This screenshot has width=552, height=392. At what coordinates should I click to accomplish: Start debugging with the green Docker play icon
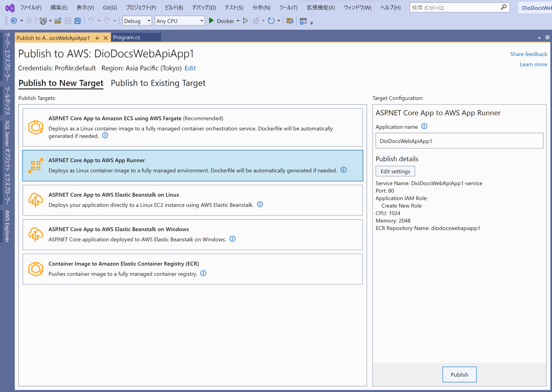[x=211, y=21]
